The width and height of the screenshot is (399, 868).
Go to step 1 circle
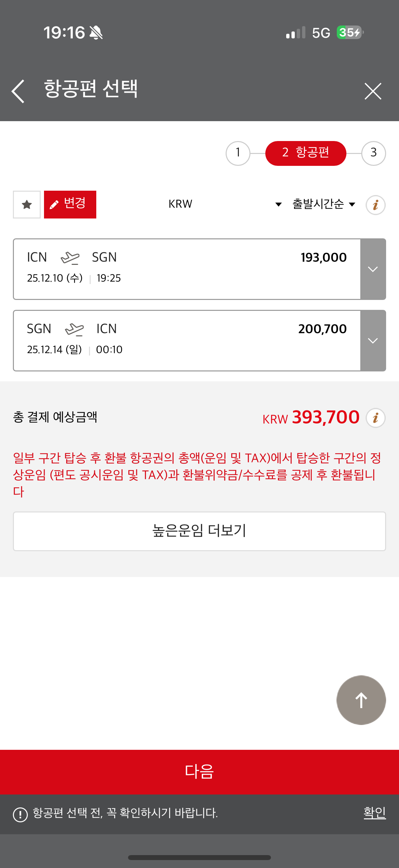tap(238, 153)
